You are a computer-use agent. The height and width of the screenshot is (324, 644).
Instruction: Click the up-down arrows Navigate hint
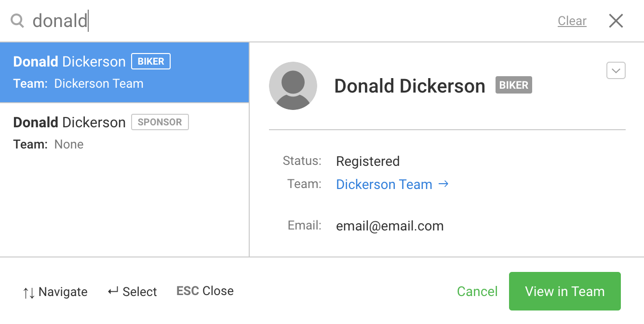(x=29, y=292)
